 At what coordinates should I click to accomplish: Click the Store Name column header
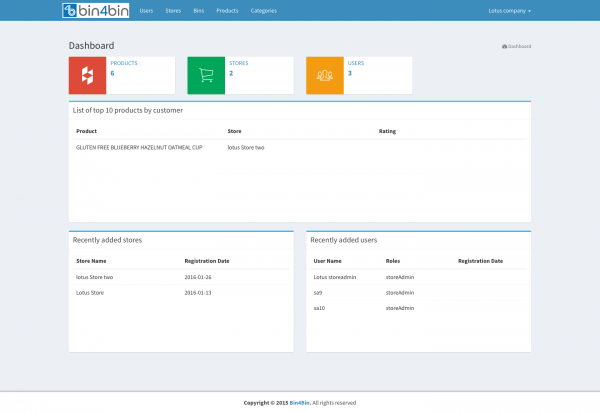pos(91,260)
